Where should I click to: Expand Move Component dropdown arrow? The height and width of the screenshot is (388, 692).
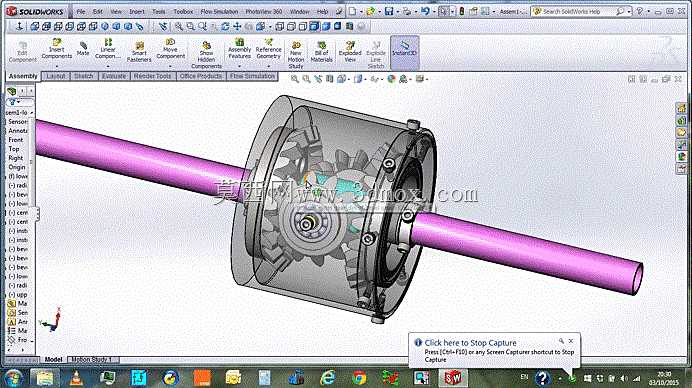(x=170, y=66)
